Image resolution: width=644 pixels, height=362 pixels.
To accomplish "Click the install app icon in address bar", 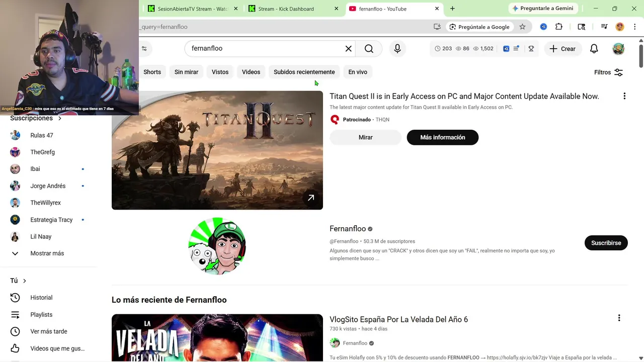I will coord(437,27).
